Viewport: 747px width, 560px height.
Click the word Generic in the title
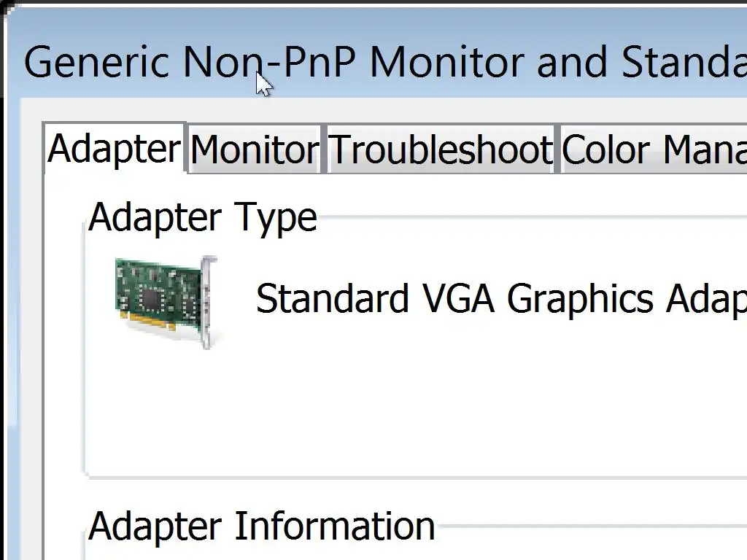tap(97, 63)
